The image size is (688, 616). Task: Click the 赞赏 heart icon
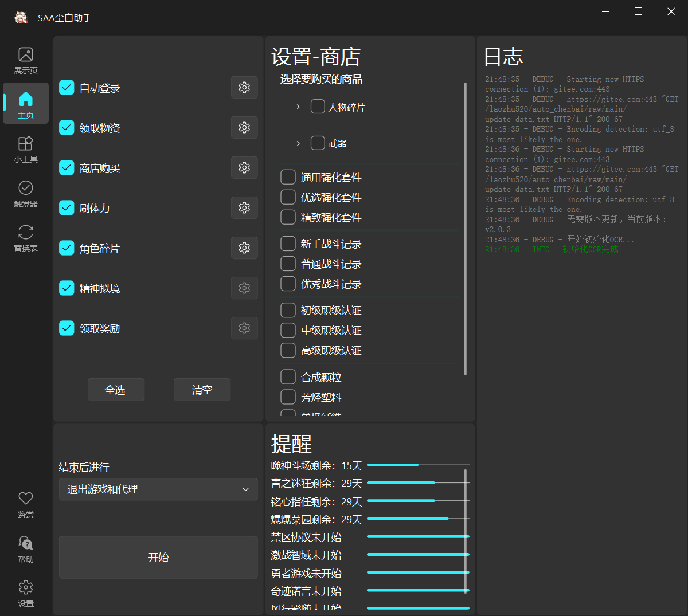pos(26,504)
